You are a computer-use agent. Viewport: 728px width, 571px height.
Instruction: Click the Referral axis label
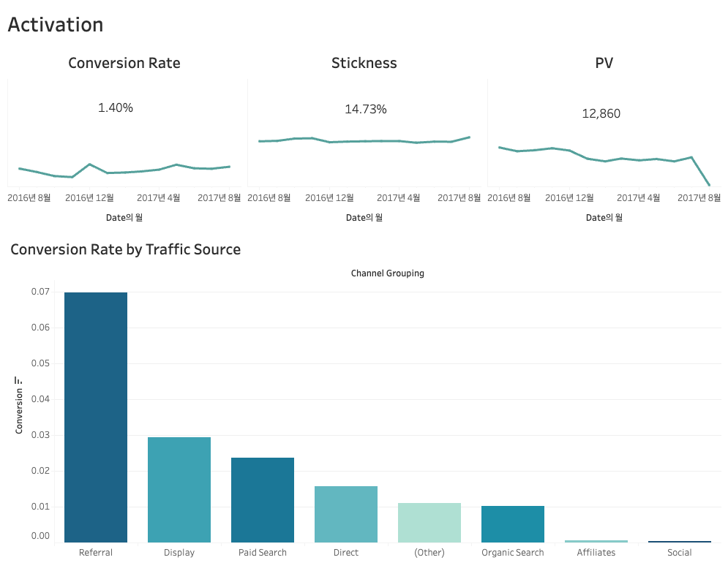pyautogui.click(x=96, y=553)
